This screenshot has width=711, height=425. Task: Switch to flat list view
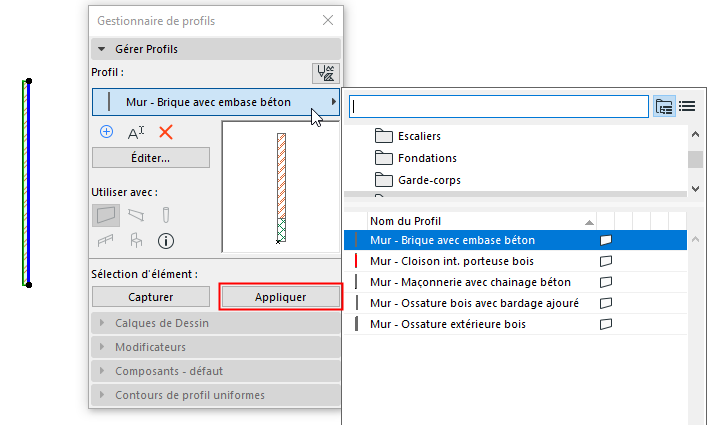[x=687, y=106]
